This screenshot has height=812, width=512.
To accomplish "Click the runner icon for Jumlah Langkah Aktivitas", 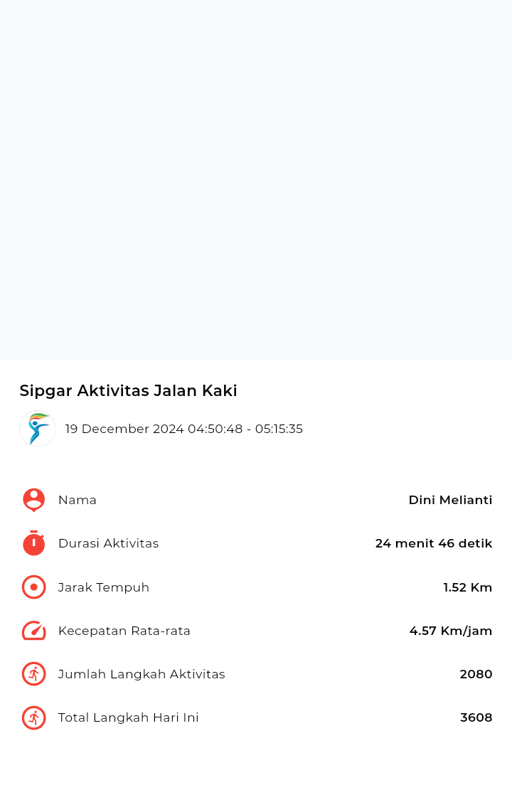I will 33,674.
